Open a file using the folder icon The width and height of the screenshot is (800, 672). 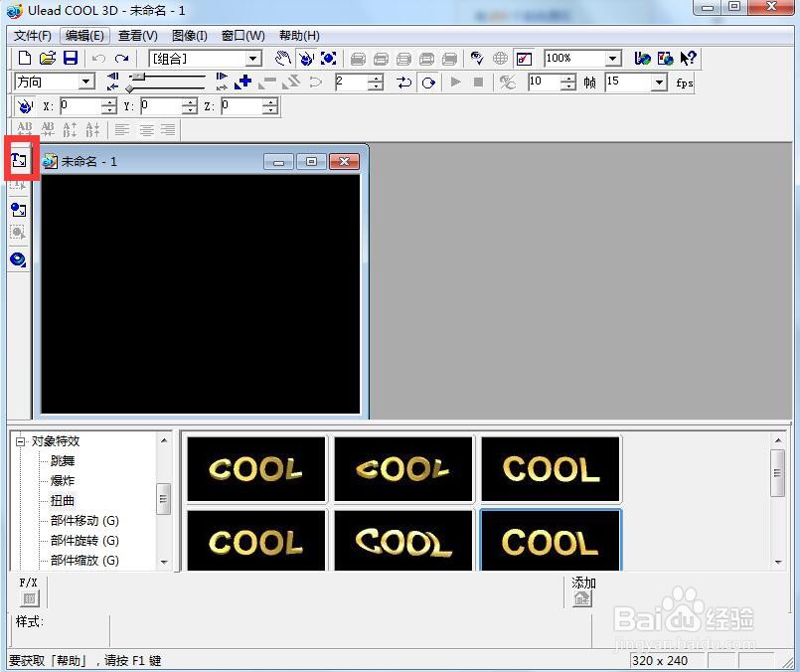pos(48,59)
